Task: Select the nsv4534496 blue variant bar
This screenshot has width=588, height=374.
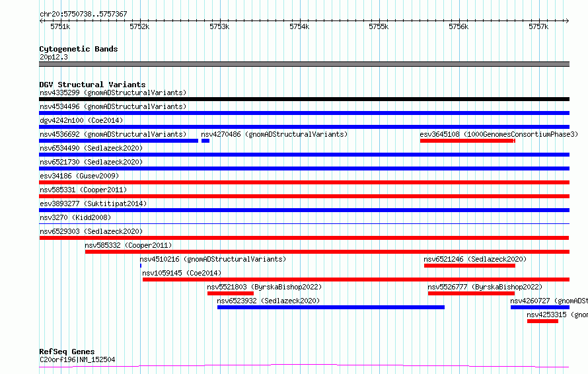Action: tap(304, 113)
